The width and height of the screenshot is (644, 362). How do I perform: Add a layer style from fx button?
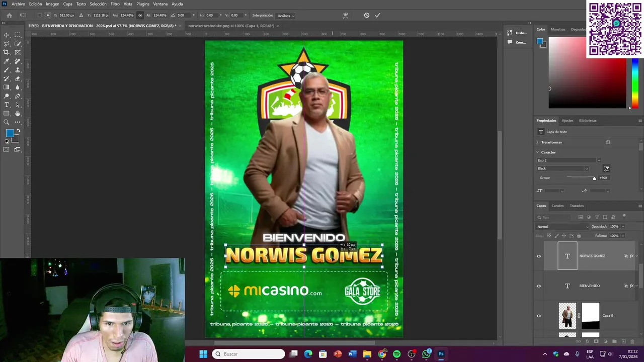[588, 341]
